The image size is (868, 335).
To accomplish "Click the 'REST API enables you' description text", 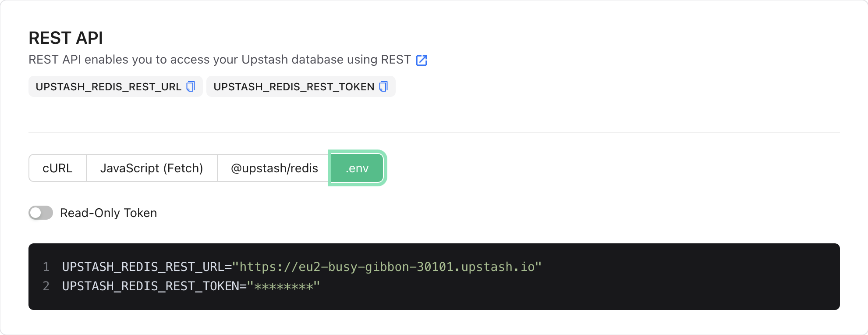I will pos(220,60).
